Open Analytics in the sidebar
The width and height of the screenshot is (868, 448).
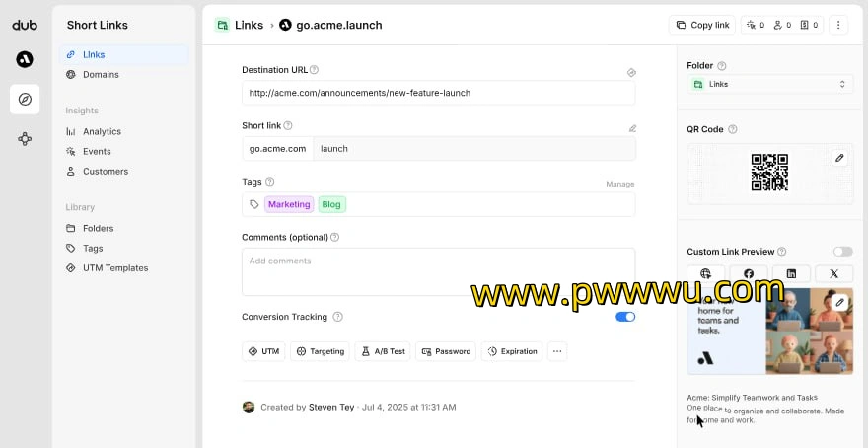point(102,132)
